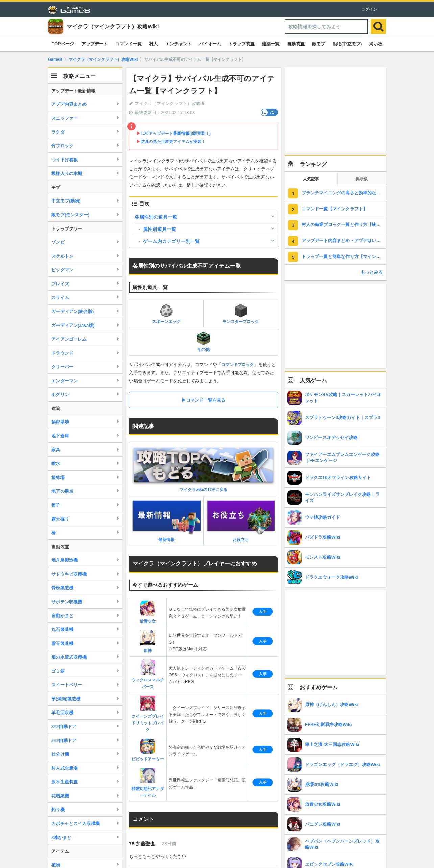Open the comments bubble showing 75

click(x=269, y=112)
